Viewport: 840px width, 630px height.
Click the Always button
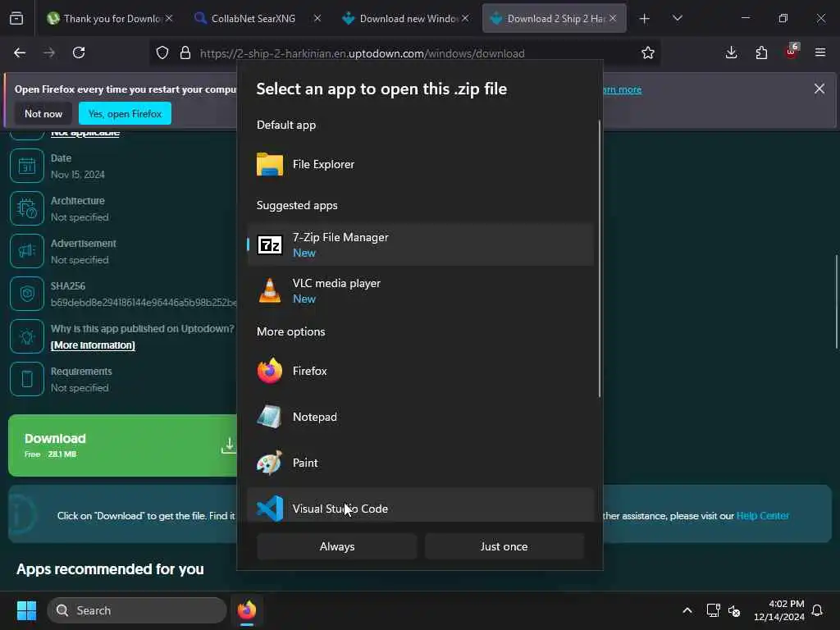tap(336, 546)
